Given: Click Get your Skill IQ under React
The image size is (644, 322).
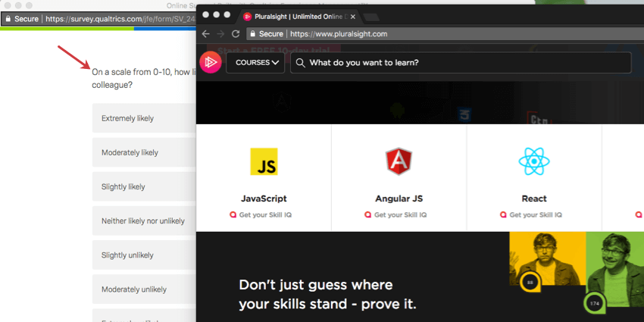Looking at the screenshot, I should click(x=531, y=215).
